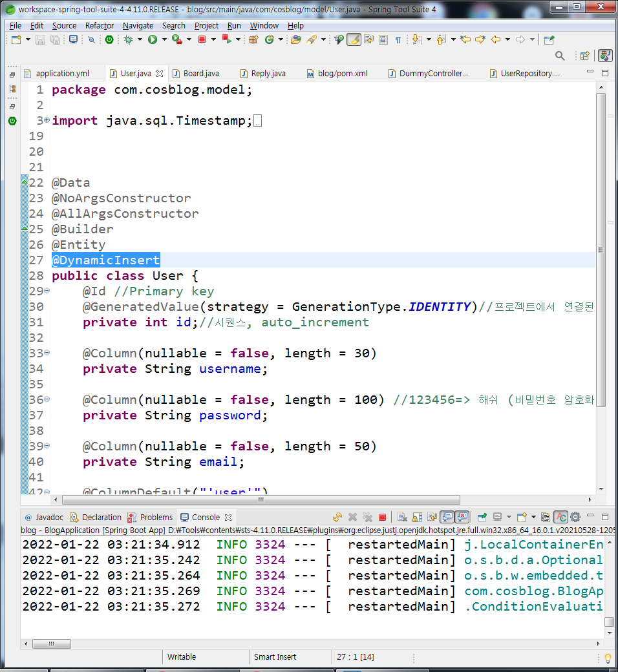Click the New file wizard icon

point(16,40)
